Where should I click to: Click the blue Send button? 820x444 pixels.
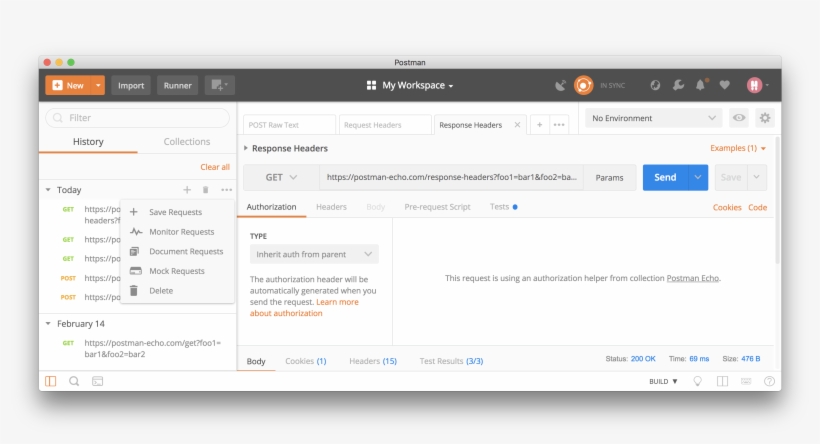click(665, 177)
